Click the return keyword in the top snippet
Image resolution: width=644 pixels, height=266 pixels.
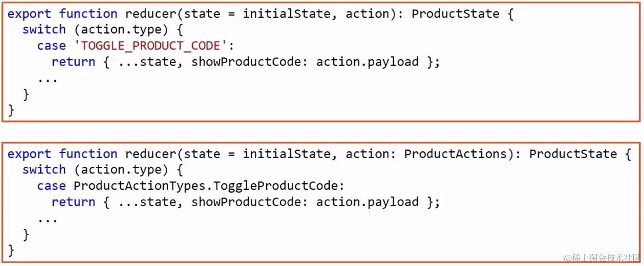tap(73, 62)
